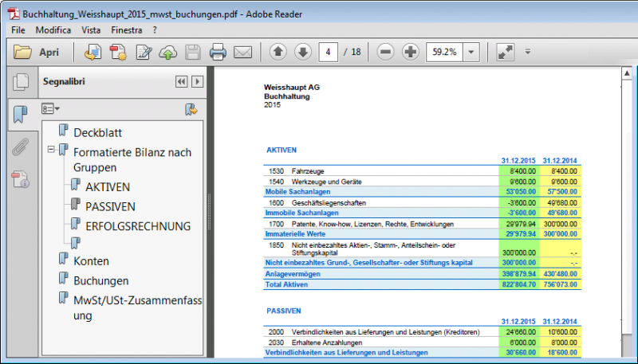The width and height of the screenshot is (638, 364).
Task: Open the MwSt/USt-Zusammenfassung bookmark
Action: click(137, 308)
